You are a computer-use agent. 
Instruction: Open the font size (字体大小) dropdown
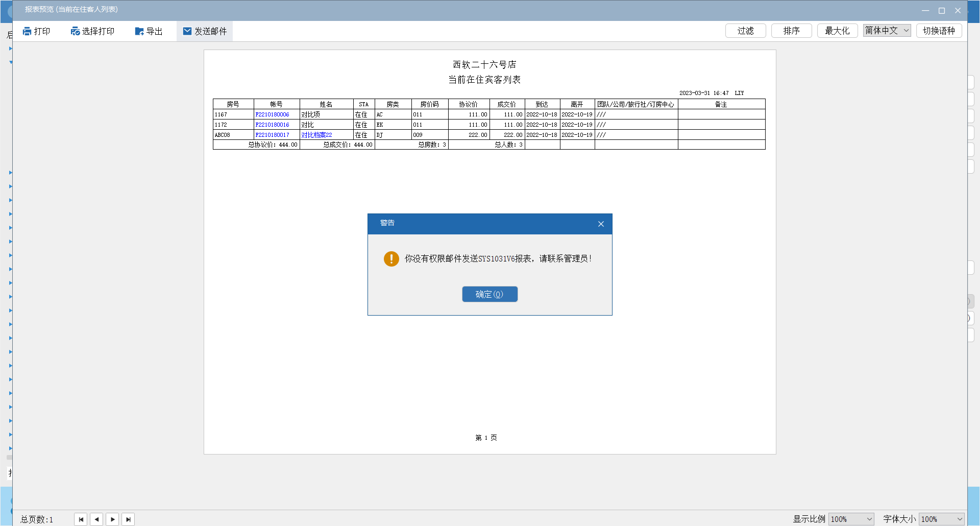point(941,519)
